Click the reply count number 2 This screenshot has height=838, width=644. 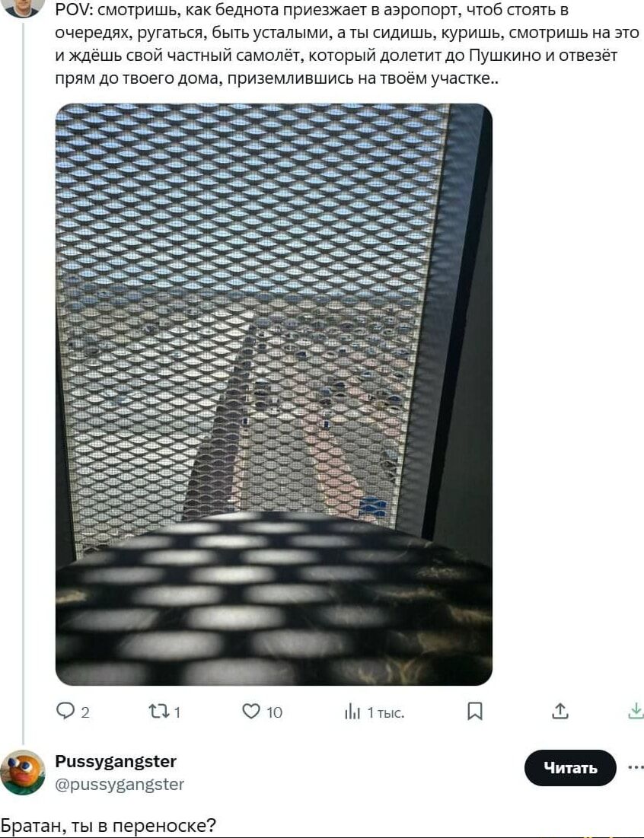pyautogui.click(x=85, y=712)
